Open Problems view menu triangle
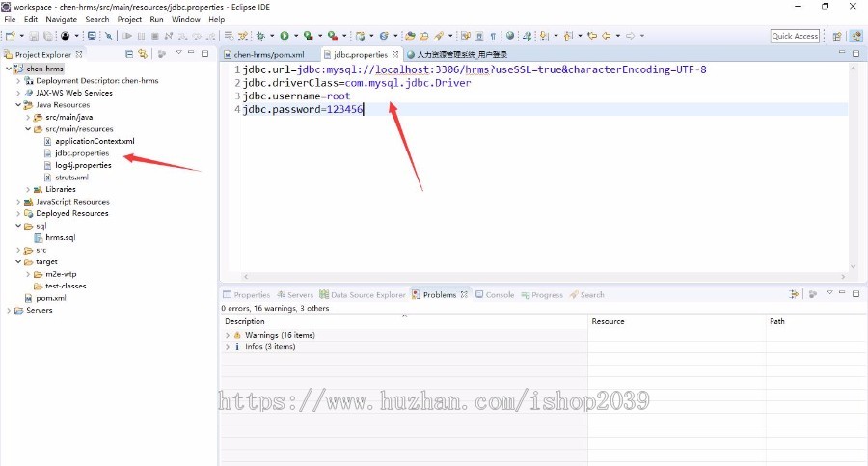This screenshot has height=466, width=868. point(829,292)
